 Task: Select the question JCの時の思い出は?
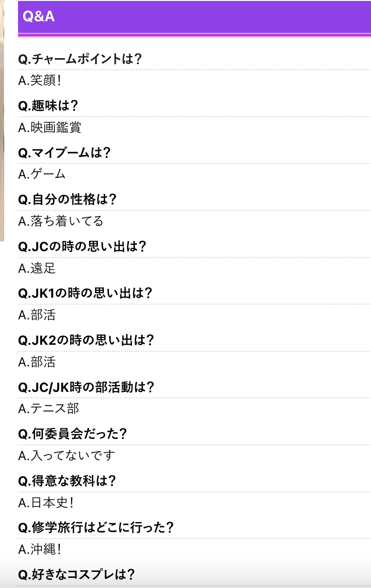82,246
